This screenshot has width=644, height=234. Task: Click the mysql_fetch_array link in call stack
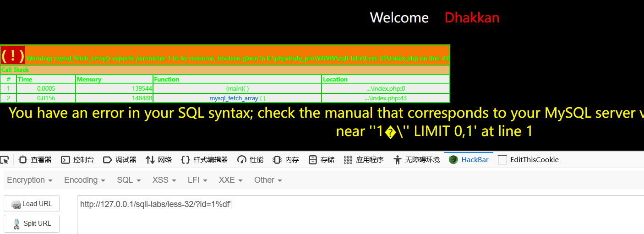234,98
